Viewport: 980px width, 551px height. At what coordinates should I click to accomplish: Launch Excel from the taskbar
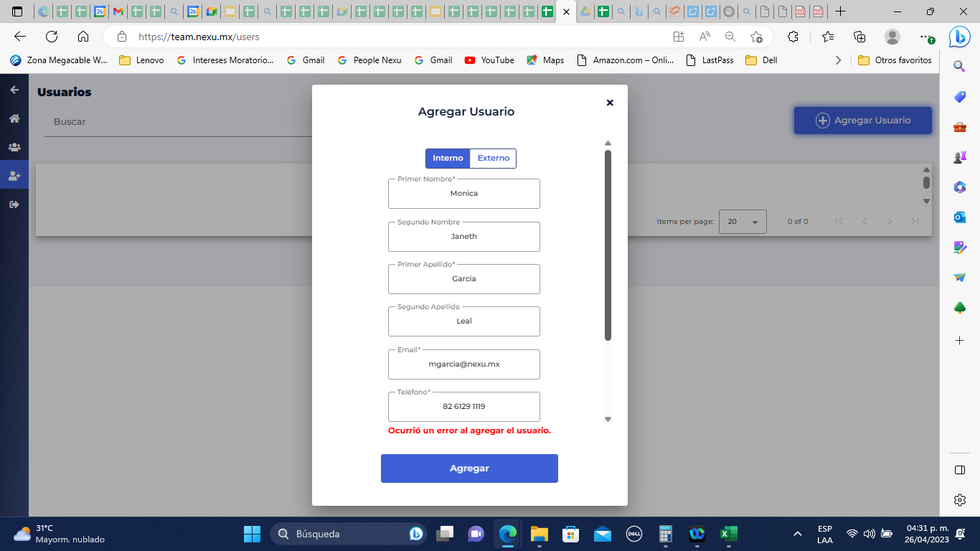coord(728,534)
